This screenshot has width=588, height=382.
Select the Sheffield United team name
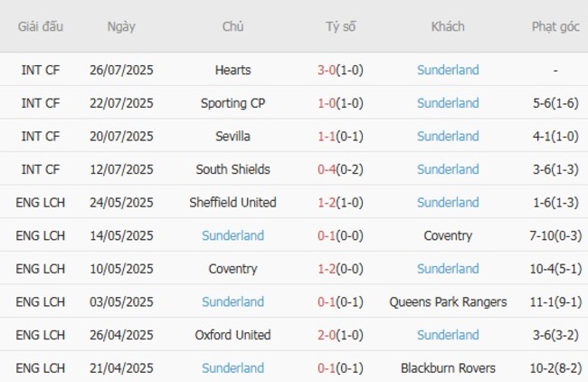(232, 203)
